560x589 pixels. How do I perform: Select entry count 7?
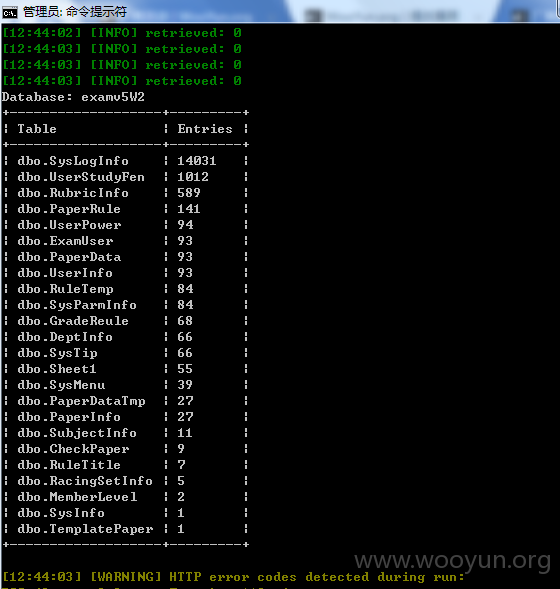181,465
